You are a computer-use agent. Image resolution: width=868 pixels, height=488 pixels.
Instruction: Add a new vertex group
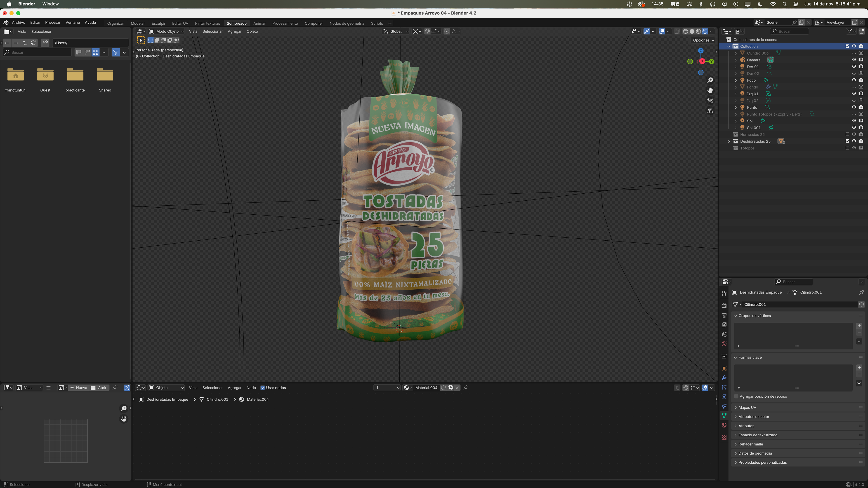[x=859, y=326]
